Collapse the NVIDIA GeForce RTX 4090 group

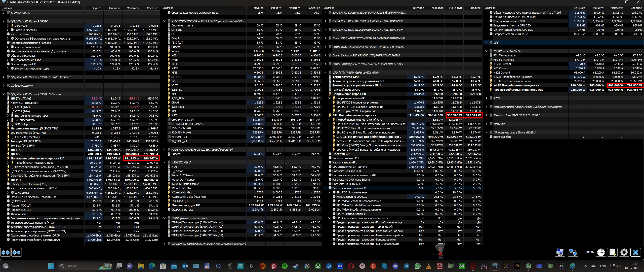coord(325,73)
